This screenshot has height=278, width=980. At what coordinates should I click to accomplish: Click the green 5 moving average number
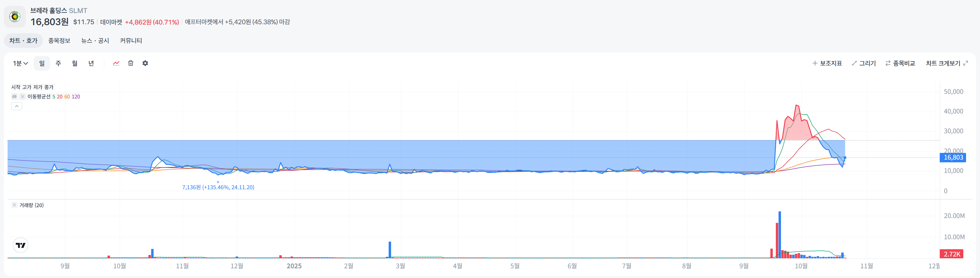(x=54, y=97)
